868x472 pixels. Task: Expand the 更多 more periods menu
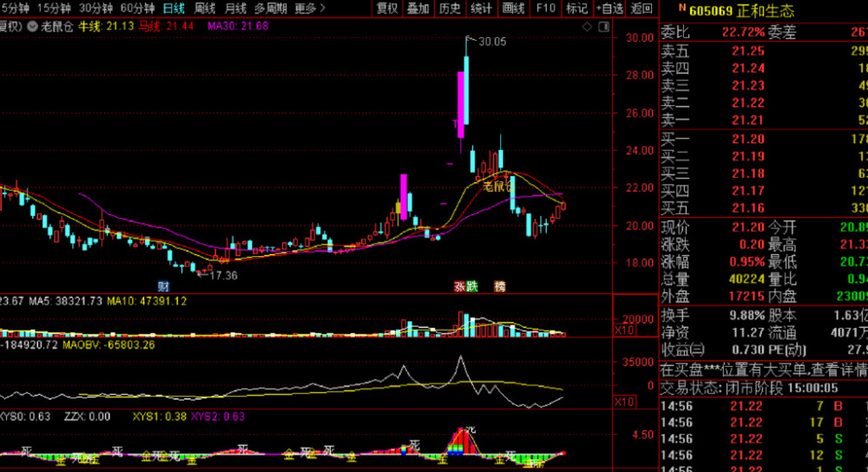[x=310, y=9]
